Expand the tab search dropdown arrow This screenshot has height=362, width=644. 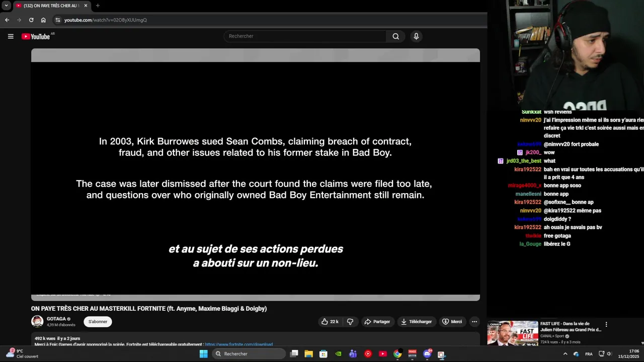6,6
